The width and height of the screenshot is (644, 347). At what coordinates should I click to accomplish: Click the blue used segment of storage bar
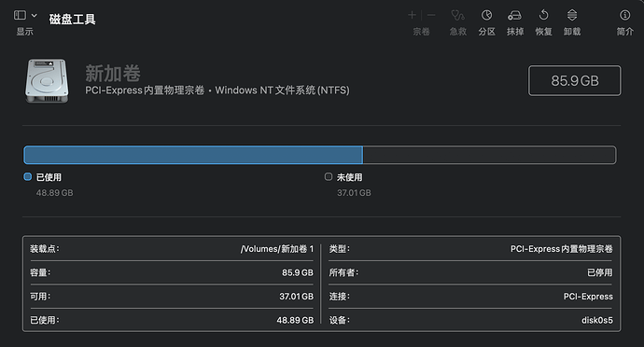[x=193, y=155]
